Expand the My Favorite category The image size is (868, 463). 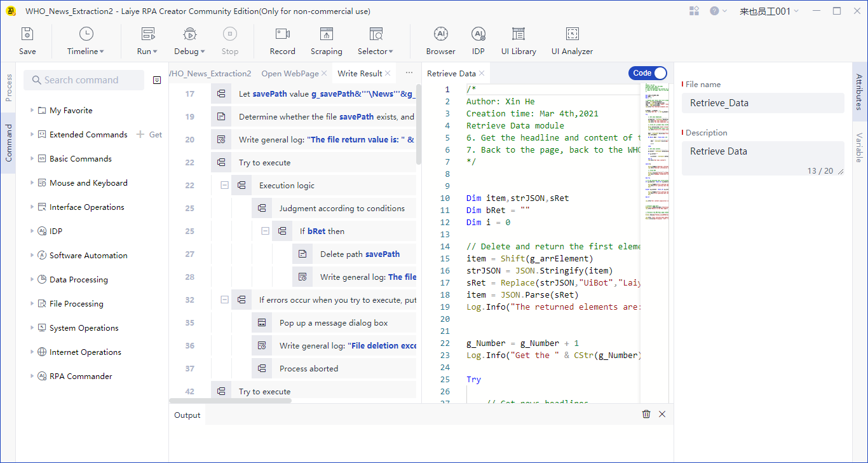(x=32, y=110)
